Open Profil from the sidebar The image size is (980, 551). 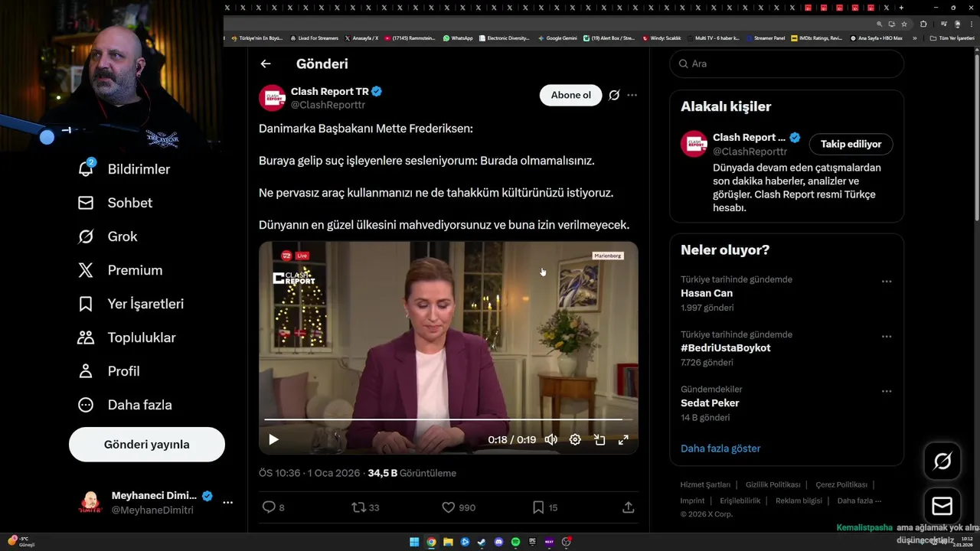[109, 371]
